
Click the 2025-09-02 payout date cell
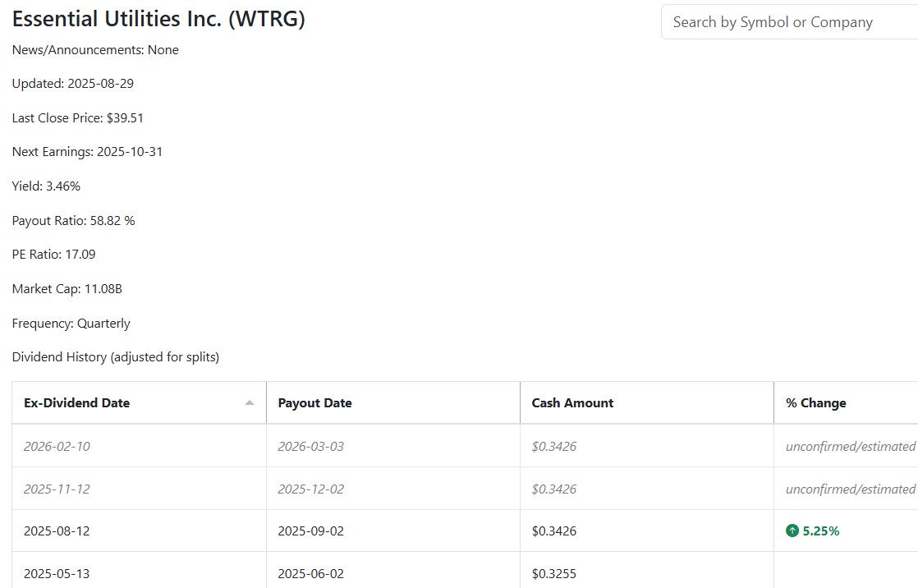(x=392, y=531)
